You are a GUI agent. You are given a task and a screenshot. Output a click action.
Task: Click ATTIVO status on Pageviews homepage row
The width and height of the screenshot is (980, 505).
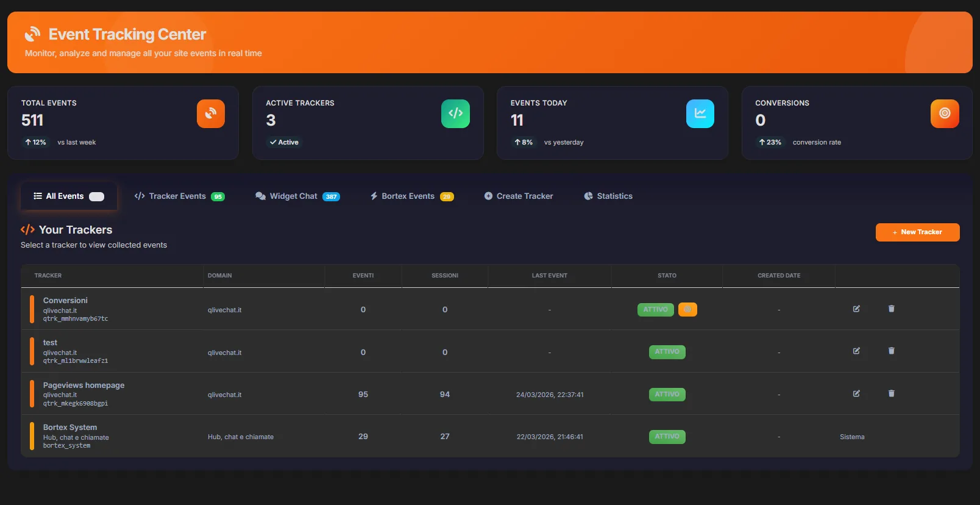pyautogui.click(x=667, y=395)
